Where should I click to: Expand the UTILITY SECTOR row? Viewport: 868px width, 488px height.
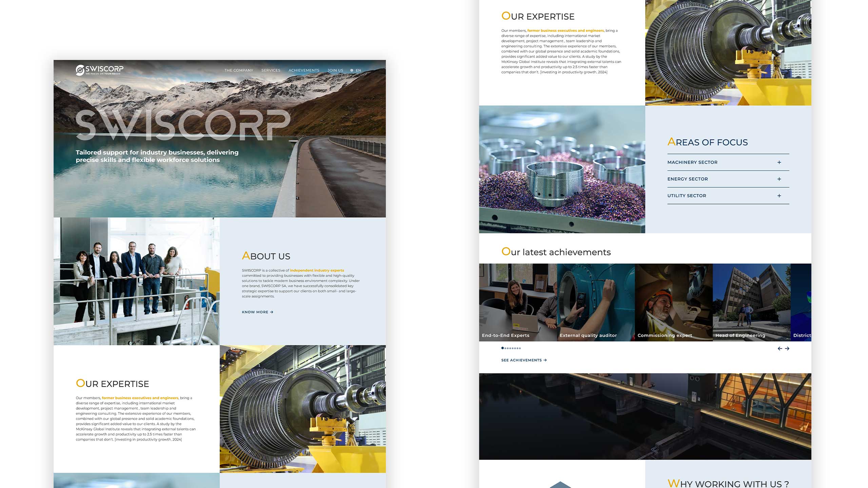[728, 196]
